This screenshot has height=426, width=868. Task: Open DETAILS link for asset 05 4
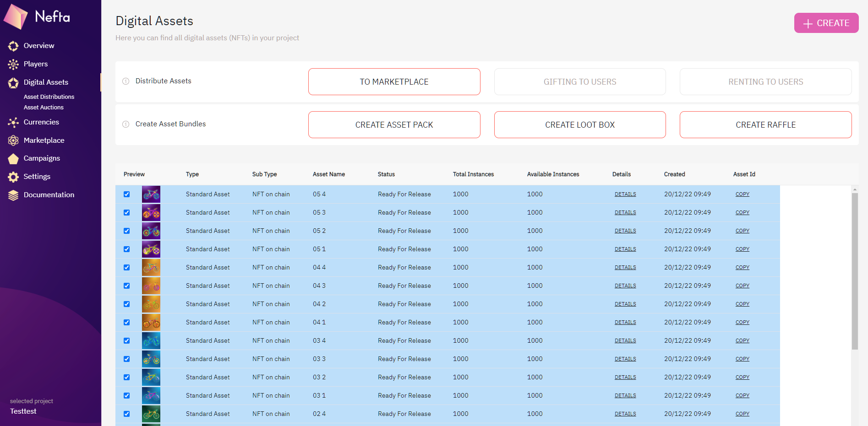pyautogui.click(x=625, y=194)
